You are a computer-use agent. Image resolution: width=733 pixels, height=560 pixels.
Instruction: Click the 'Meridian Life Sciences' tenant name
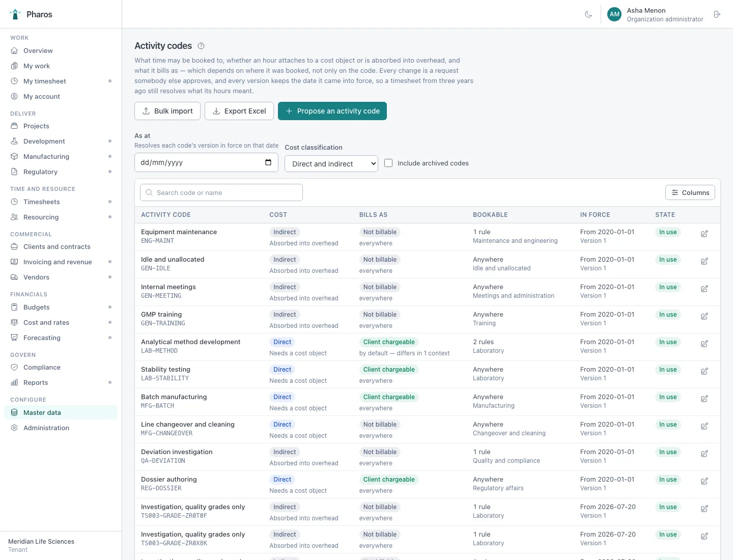(41, 542)
